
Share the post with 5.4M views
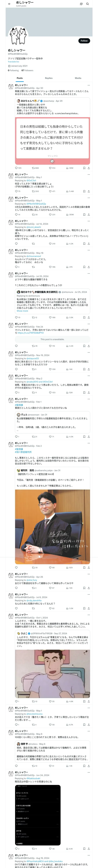click(89, 191)
